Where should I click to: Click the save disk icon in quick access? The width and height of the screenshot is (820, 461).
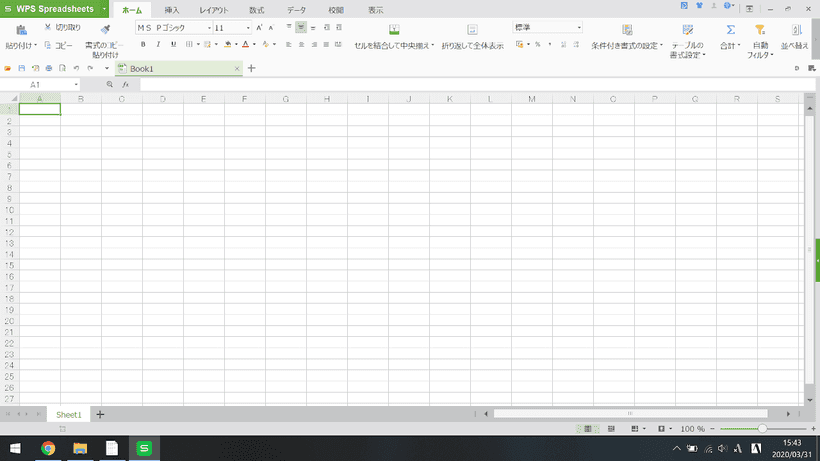point(21,68)
